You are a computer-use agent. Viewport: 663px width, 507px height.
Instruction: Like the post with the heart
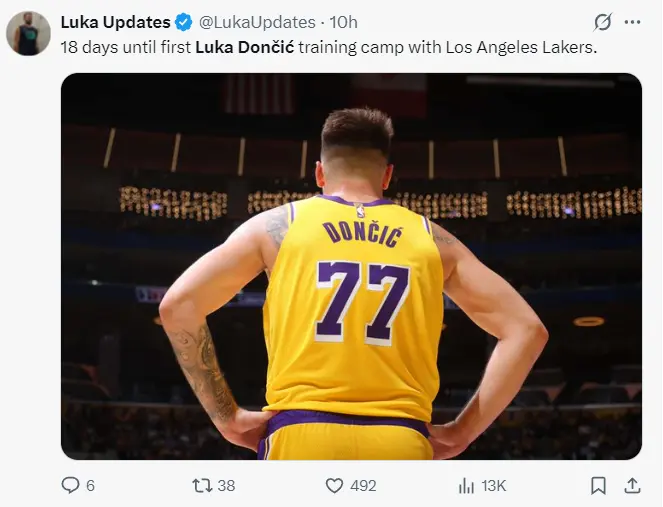pyautogui.click(x=335, y=485)
